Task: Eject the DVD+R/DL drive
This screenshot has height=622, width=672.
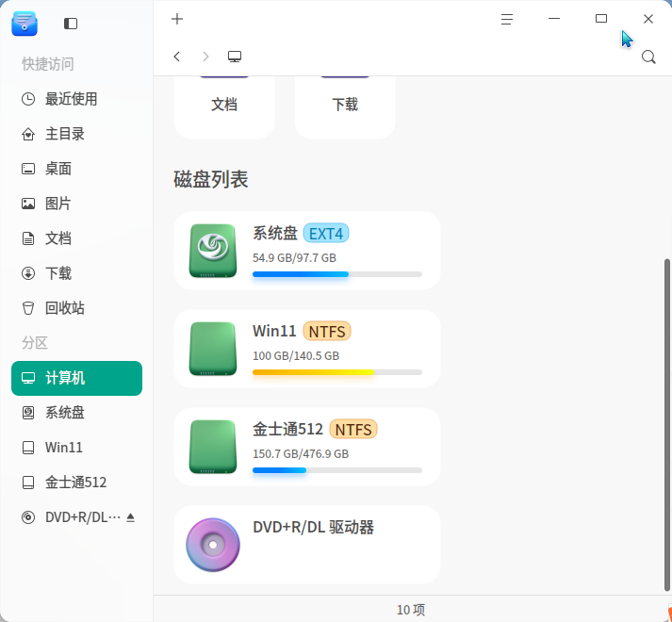Action: pos(131,517)
